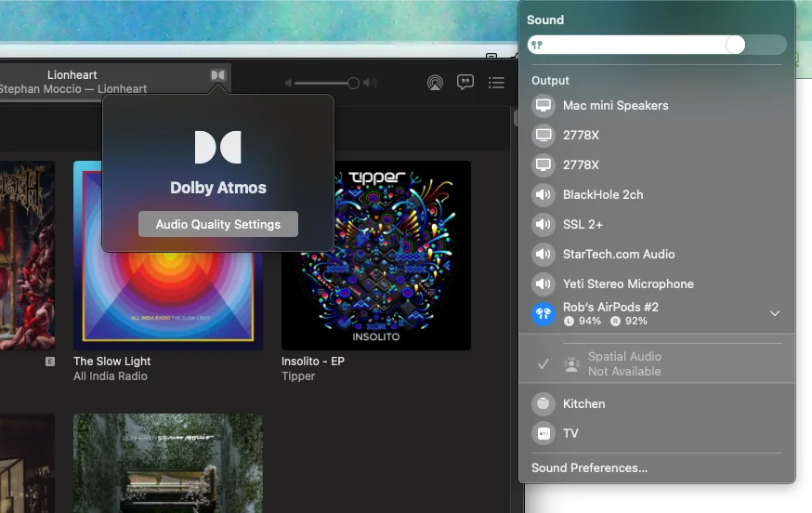Toggle the Spatial Audio option
This screenshot has height=513, width=812.
(x=657, y=363)
